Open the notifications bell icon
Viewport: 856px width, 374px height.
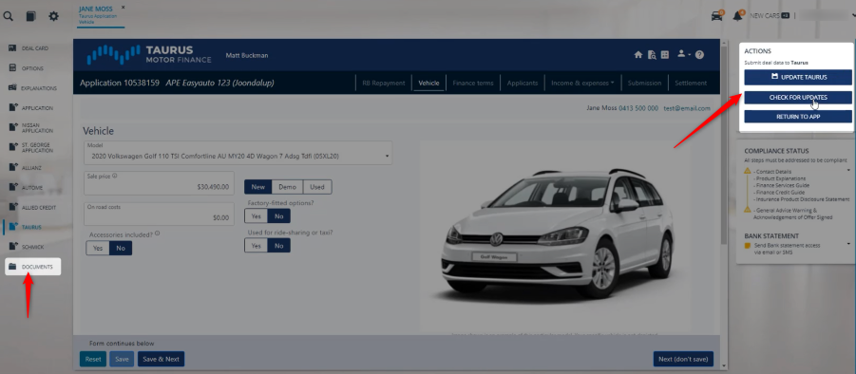(x=738, y=15)
